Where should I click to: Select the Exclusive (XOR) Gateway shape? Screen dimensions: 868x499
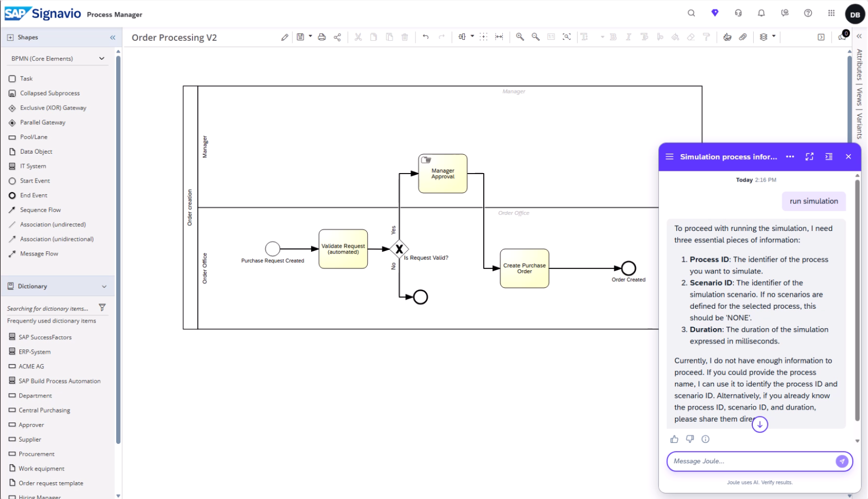[x=53, y=108]
